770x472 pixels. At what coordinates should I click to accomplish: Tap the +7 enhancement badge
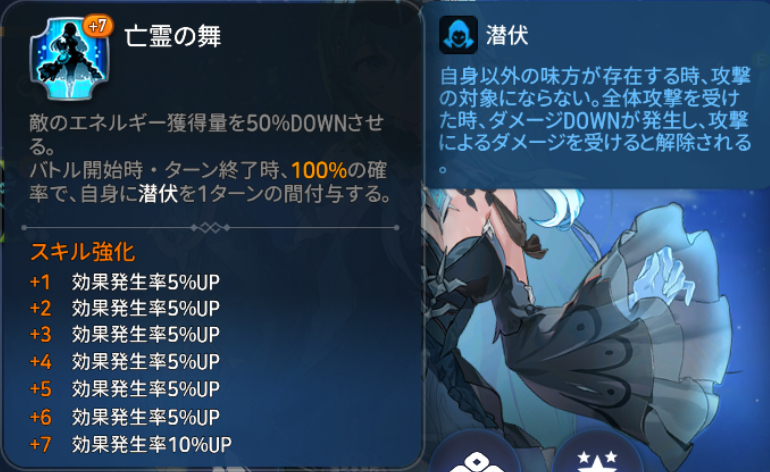click(98, 26)
